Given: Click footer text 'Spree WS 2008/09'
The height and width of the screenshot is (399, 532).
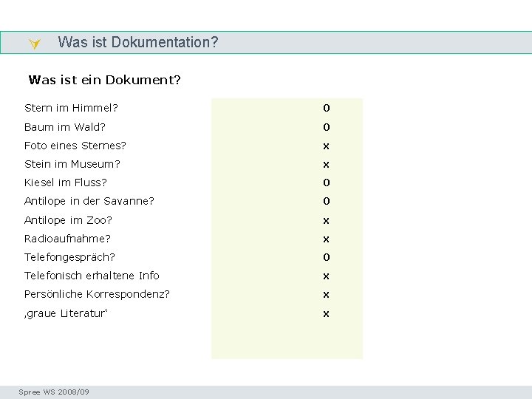Looking at the screenshot, I should 54,392.
